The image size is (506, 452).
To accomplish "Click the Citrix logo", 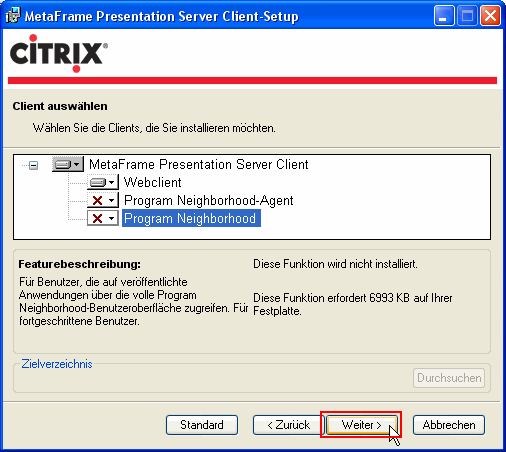I will [58, 53].
